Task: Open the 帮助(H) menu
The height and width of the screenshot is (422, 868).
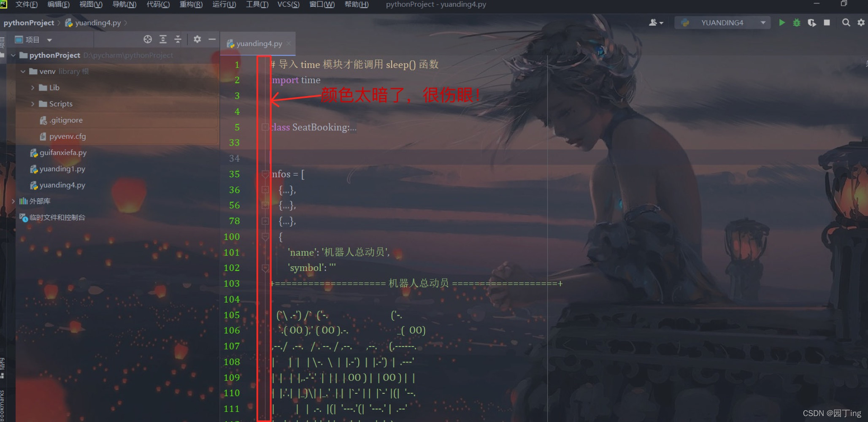Action: click(x=356, y=4)
